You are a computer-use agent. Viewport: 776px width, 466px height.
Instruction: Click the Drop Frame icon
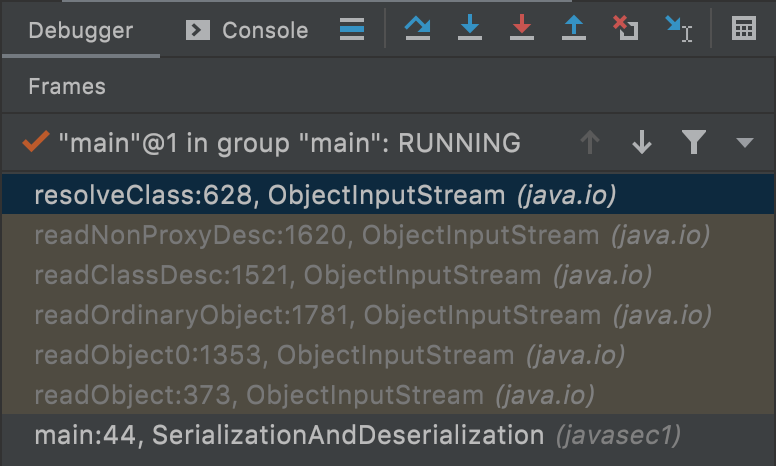[626, 29]
